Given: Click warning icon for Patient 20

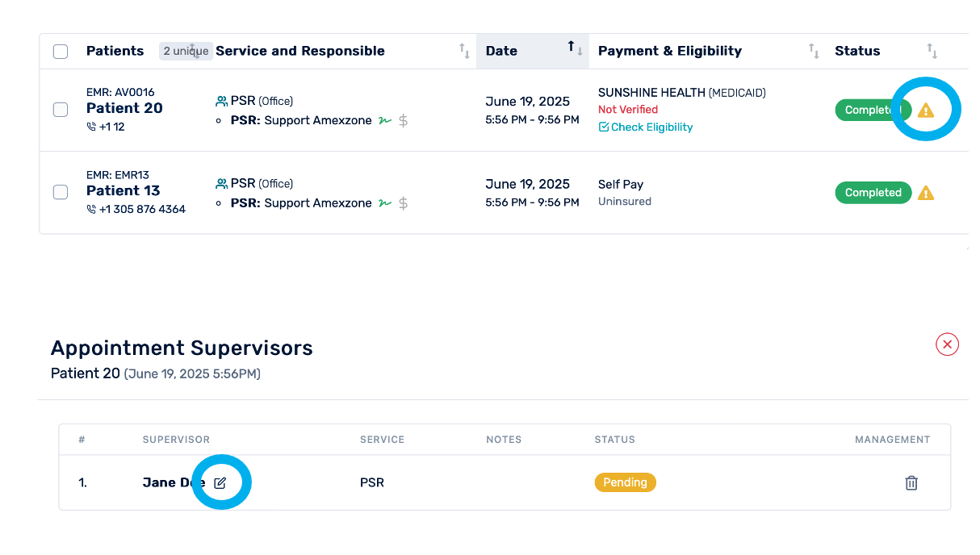Looking at the screenshot, I should (x=926, y=111).
